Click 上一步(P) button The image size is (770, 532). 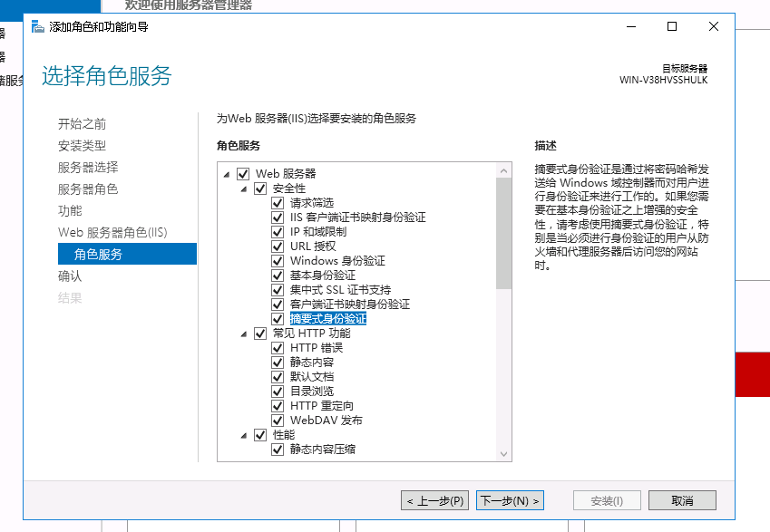point(434,500)
